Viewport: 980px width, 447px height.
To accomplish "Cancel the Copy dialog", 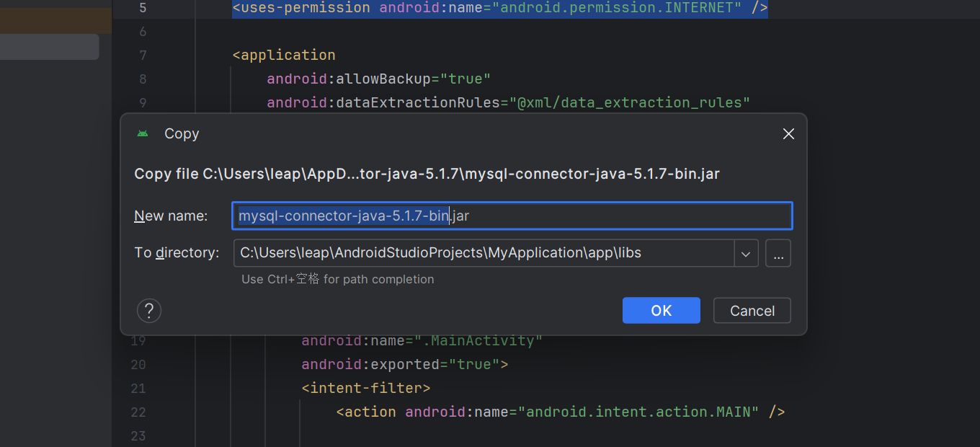I will [752, 311].
